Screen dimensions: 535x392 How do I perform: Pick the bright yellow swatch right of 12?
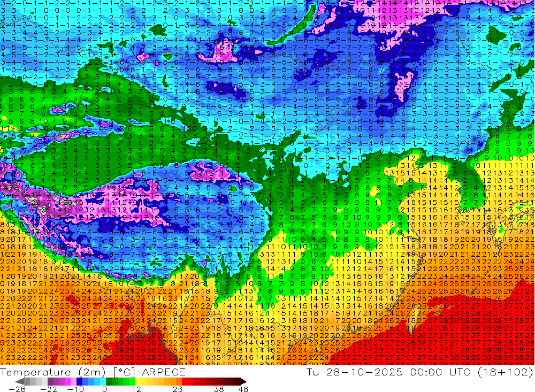click(x=138, y=381)
